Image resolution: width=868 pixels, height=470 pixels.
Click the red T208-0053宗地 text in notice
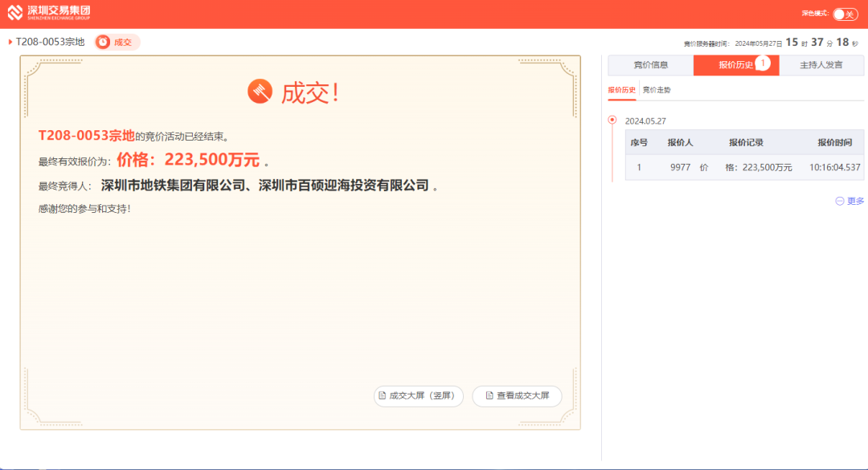(86, 136)
